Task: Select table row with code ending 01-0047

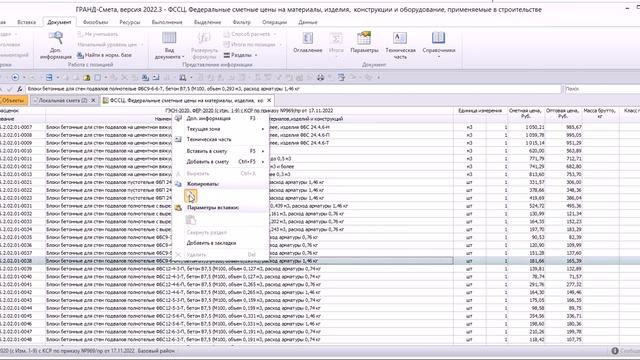Action: tap(320, 331)
